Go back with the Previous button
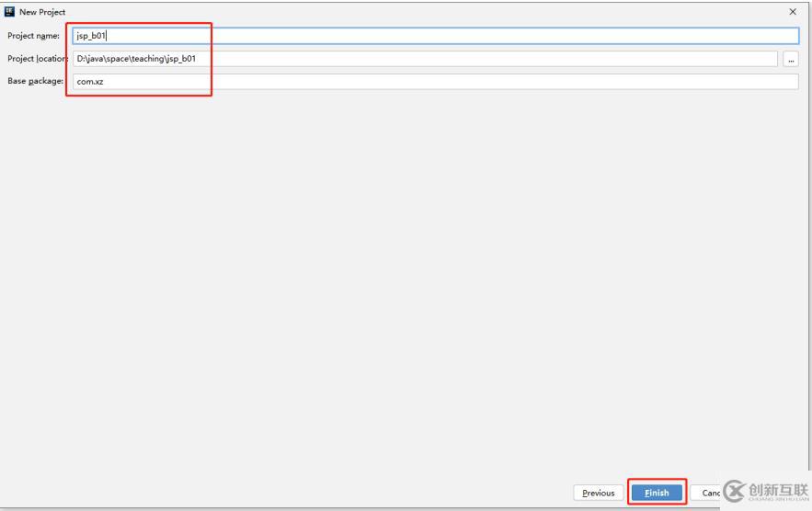The width and height of the screenshot is (812, 511). tap(598, 493)
